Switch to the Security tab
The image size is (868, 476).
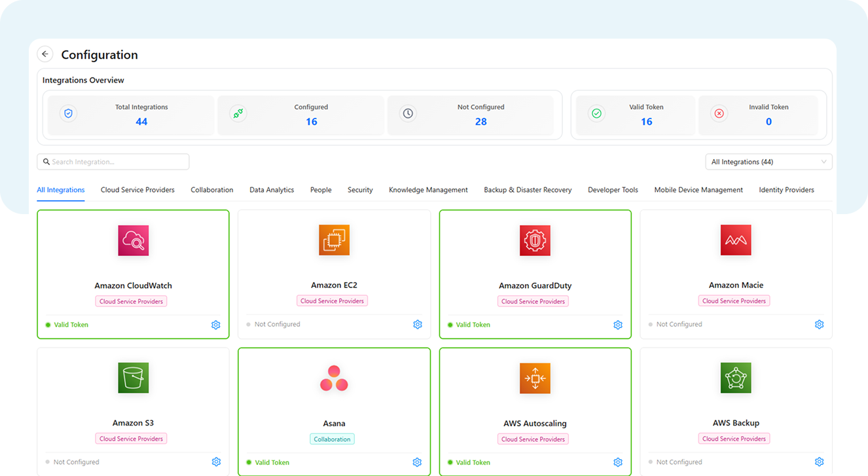[360, 190]
